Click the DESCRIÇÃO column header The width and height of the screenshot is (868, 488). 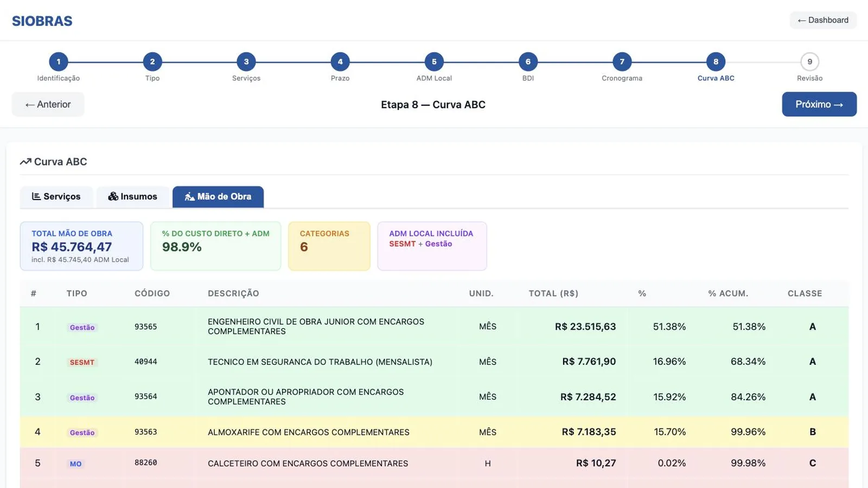click(233, 293)
